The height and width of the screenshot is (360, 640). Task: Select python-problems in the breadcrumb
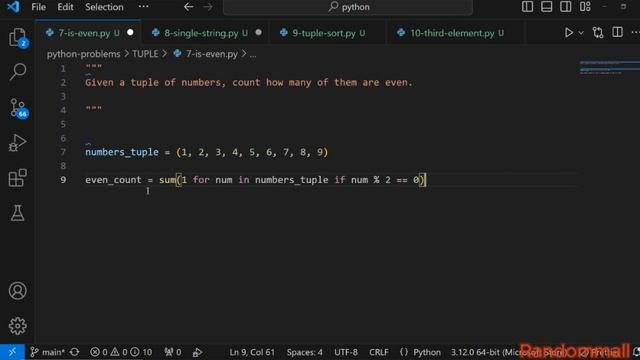coord(83,54)
